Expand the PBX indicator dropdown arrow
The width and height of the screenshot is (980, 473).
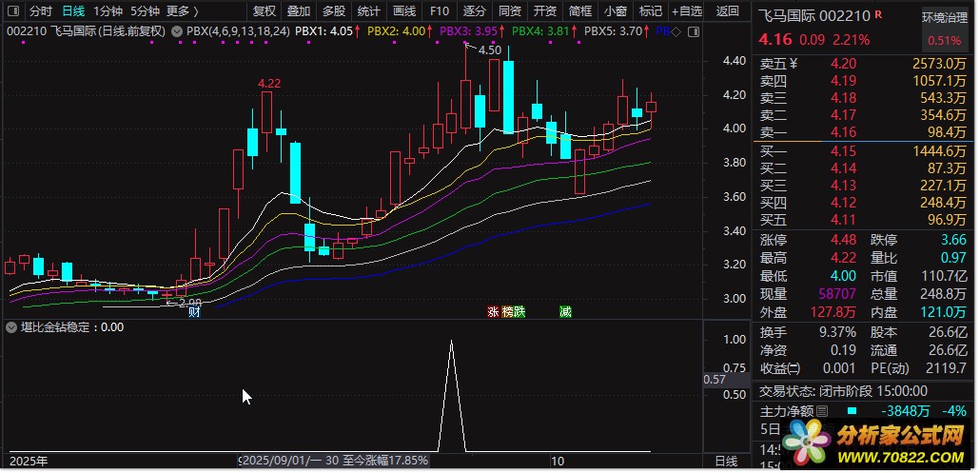tap(176, 31)
